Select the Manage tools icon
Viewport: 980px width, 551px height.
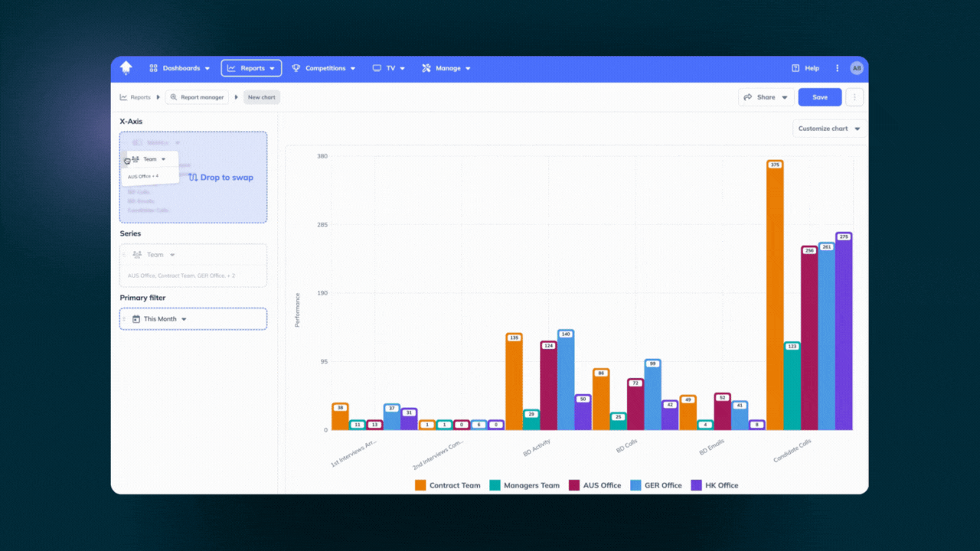click(426, 67)
